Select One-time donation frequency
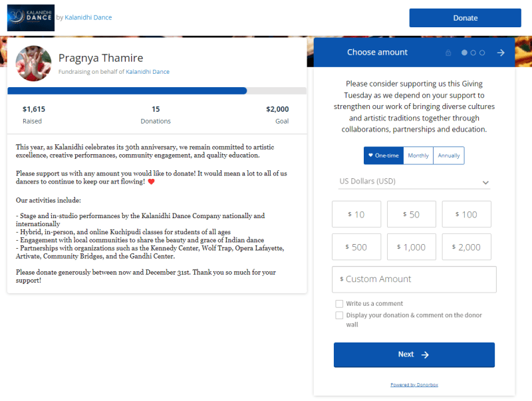The width and height of the screenshot is (532, 401). (383, 156)
